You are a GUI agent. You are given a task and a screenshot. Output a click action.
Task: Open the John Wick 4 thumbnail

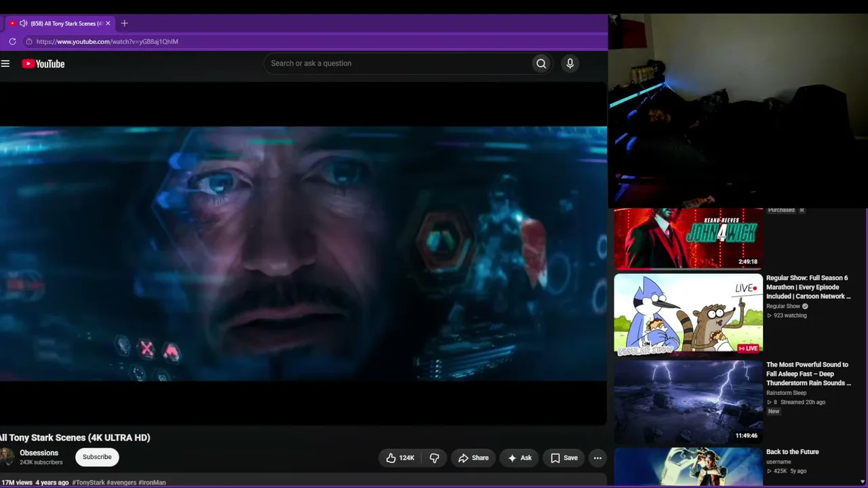688,238
